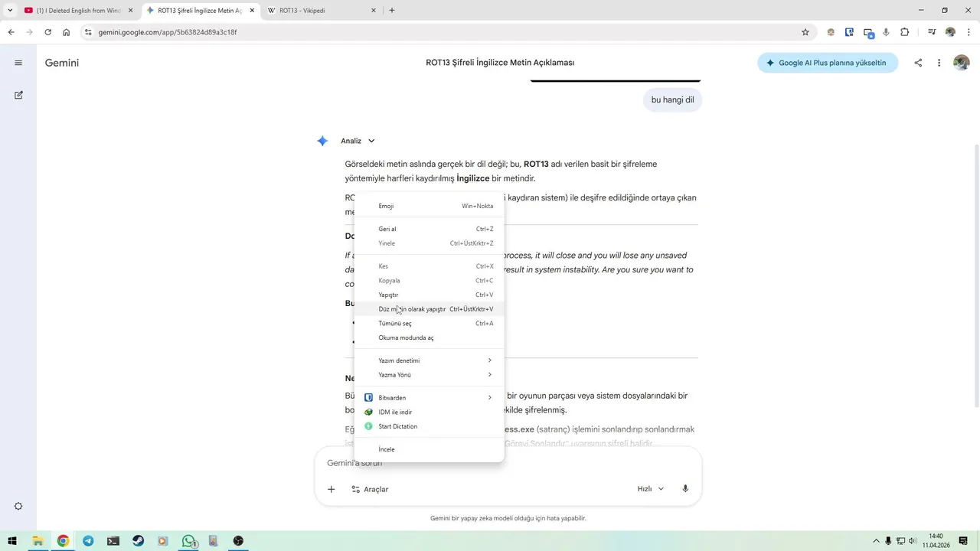Image resolution: width=980 pixels, height=551 pixels.
Task: Show hidden system tray icons
Action: click(x=877, y=541)
